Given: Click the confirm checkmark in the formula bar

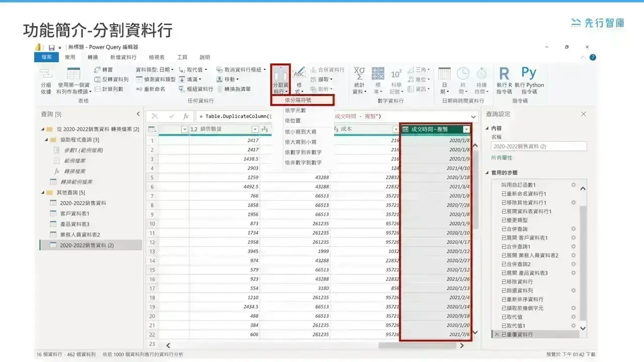Looking at the screenshot, I should (x=171, y=116).
